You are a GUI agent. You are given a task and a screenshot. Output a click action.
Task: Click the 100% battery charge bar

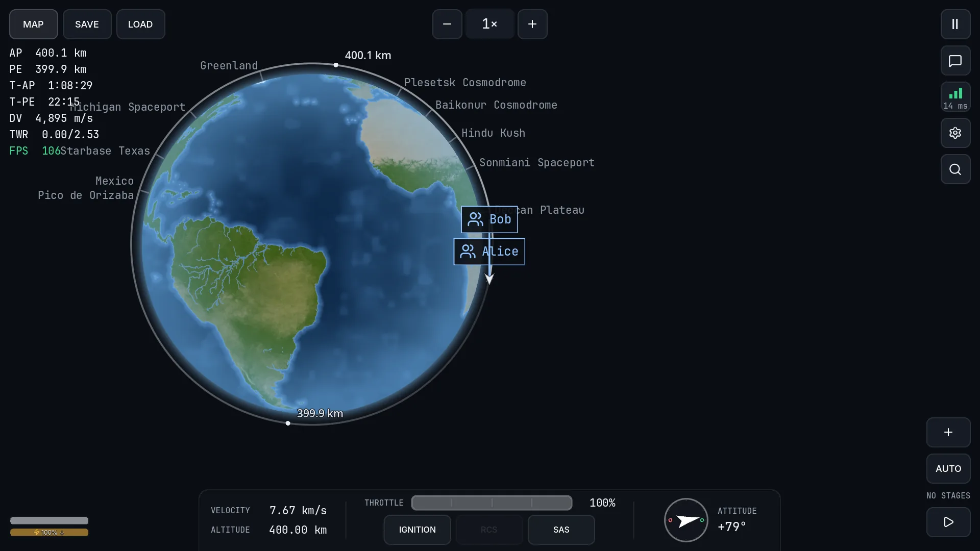point(49,532)
